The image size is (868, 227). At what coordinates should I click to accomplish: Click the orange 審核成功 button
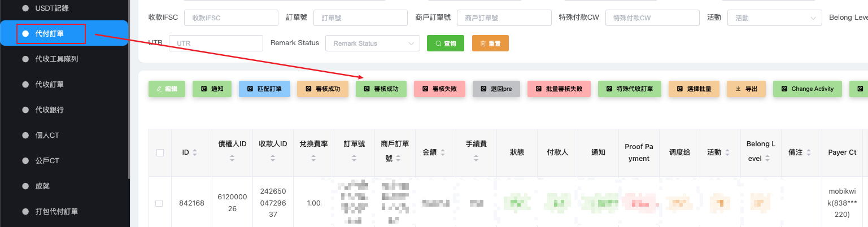tap(322, 89)
